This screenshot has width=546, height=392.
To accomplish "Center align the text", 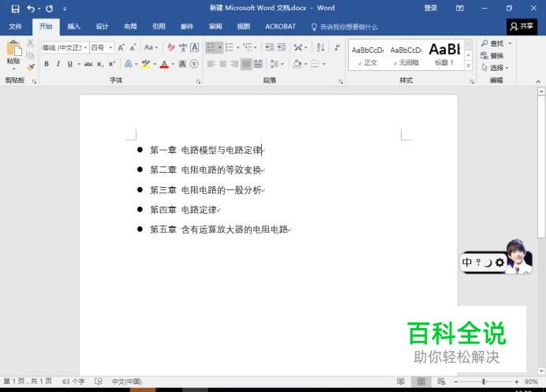I will [223, 64].
